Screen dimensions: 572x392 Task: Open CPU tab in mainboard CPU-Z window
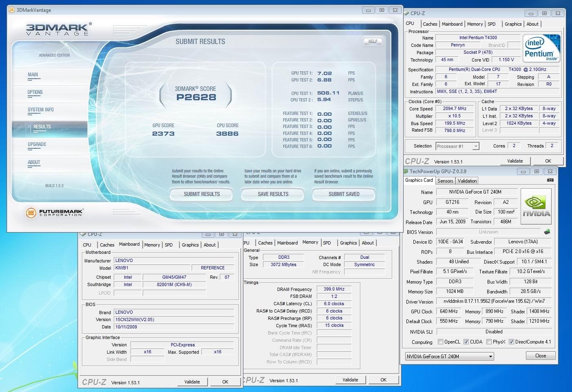point(87,245)
